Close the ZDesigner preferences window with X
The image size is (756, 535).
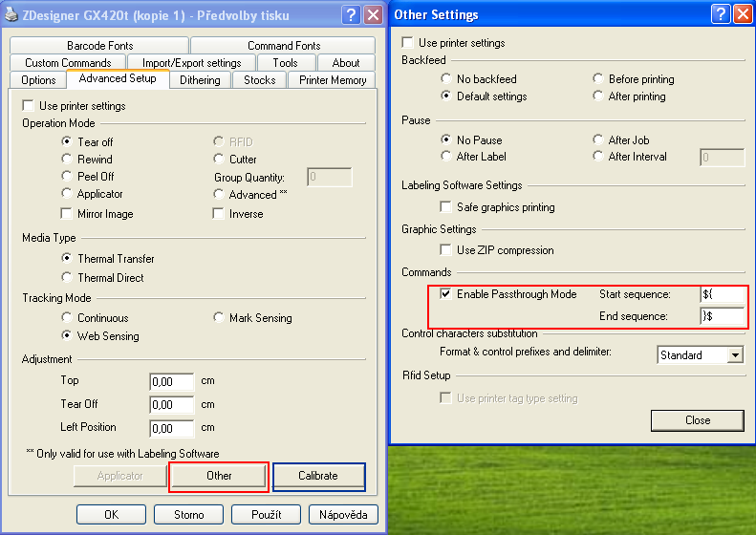coord(373,15)
